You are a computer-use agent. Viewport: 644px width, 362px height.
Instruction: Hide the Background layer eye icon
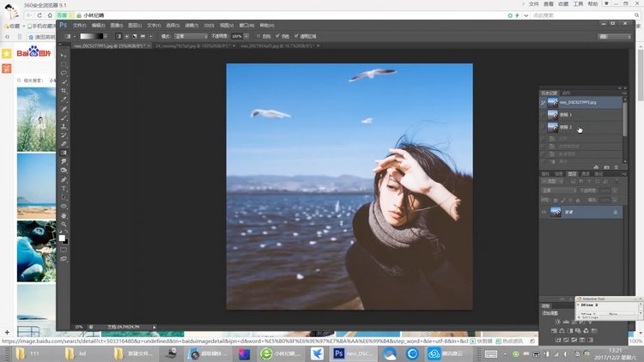[544, 212]
